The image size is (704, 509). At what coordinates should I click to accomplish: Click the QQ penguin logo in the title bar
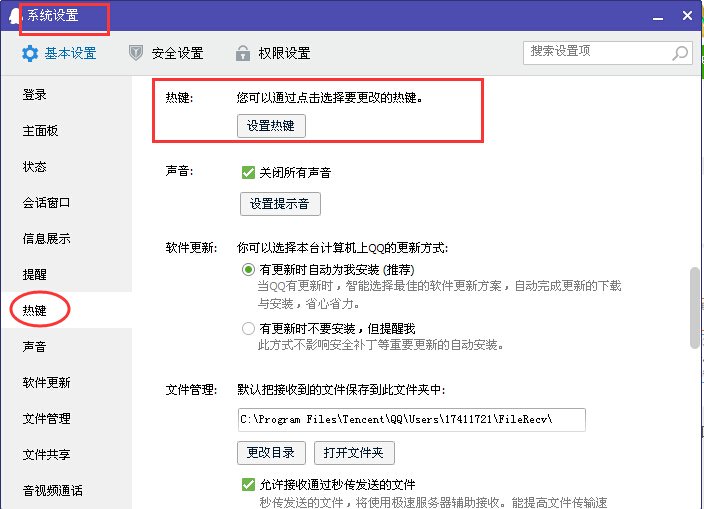click(15, 16)
